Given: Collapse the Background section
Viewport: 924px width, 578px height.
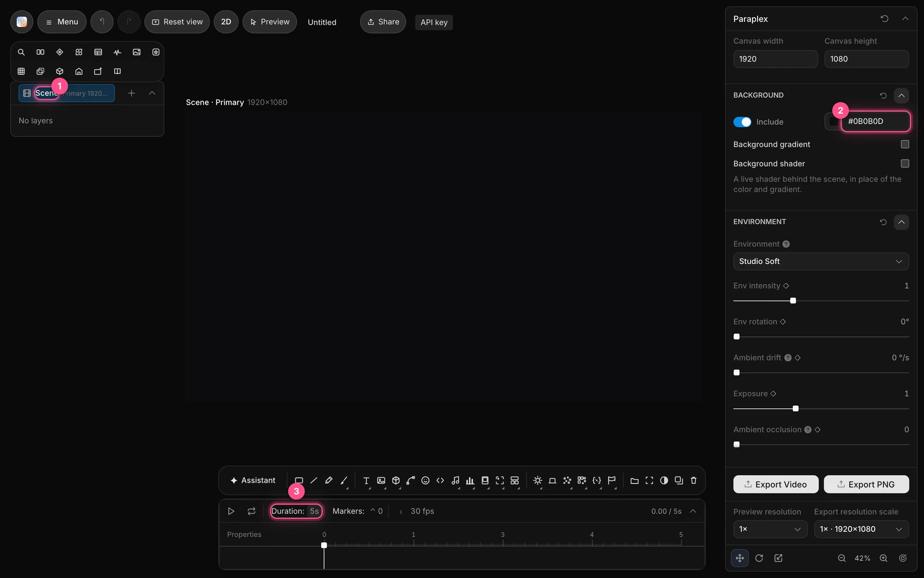Looking at the screenshot, I should point(901,95).
